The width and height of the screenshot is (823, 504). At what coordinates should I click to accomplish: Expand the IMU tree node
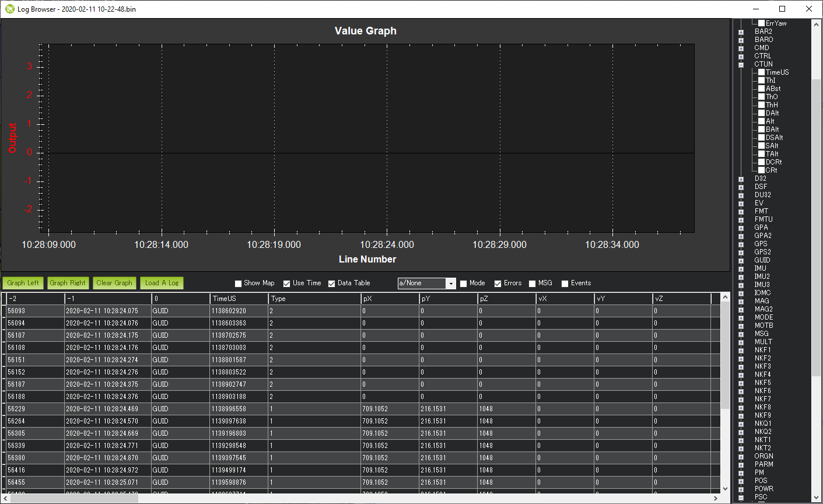(x=740, y=268)
